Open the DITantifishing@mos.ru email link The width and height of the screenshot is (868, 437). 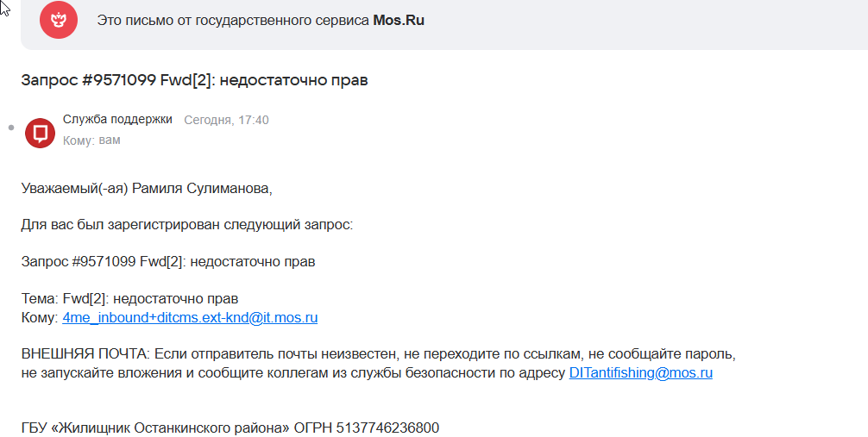point(640,372)
